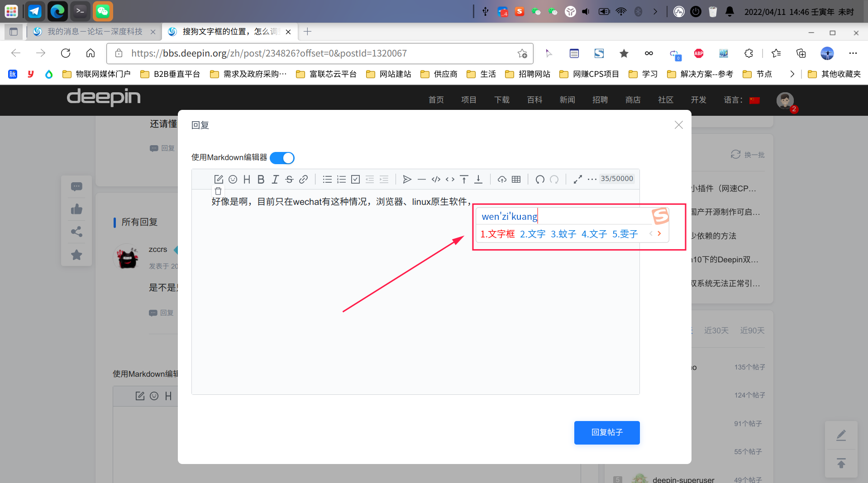
Task: Select the first candidate 文字框 in the IME popup
Action: 497,234
